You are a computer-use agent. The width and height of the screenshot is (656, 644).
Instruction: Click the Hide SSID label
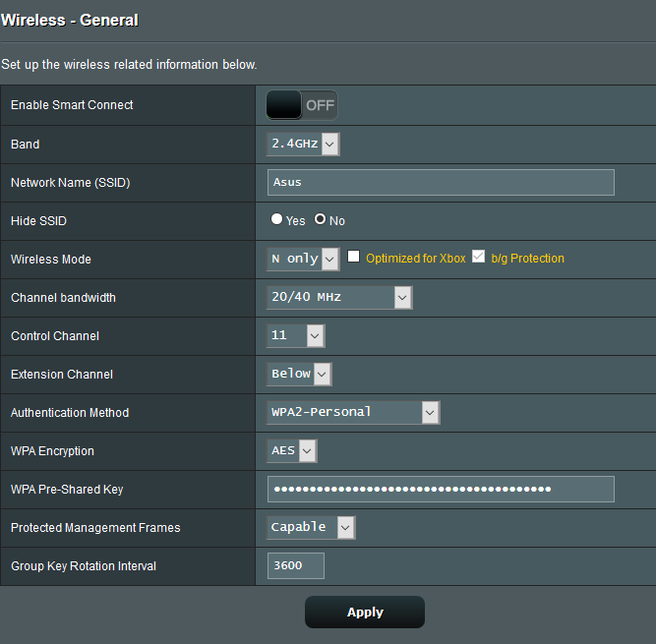39,221
